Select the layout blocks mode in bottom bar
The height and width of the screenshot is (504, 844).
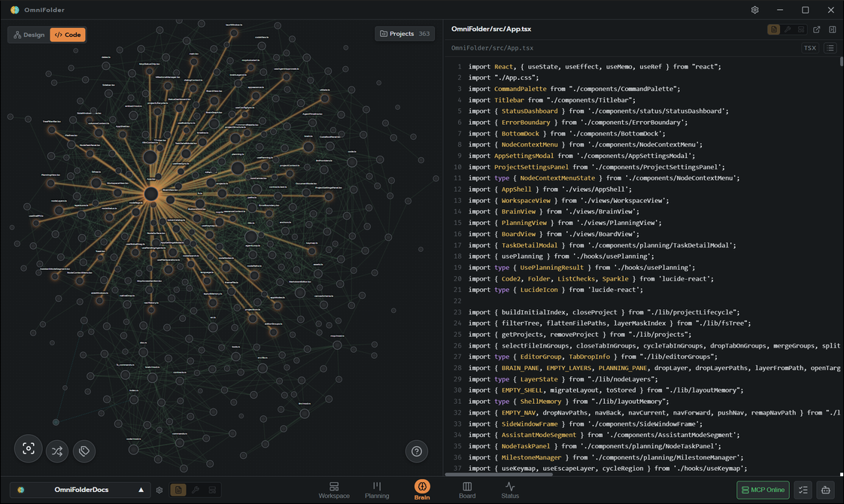(x=213, y=490)
